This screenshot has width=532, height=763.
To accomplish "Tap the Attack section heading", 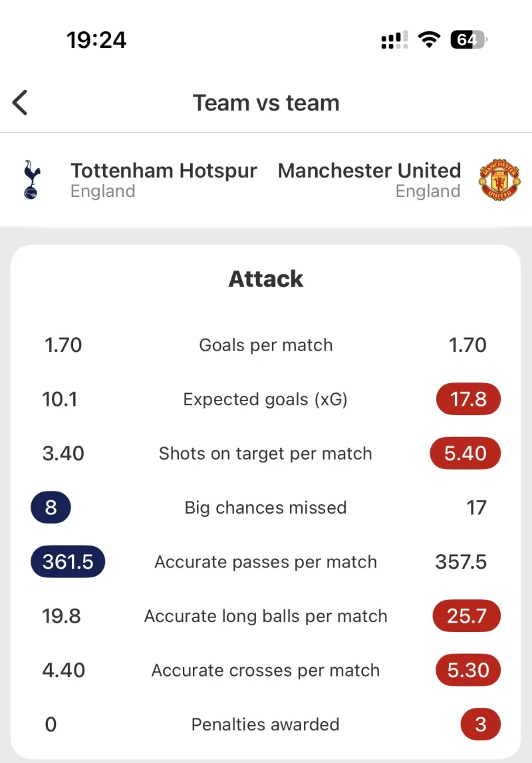I will pos(266,279).
